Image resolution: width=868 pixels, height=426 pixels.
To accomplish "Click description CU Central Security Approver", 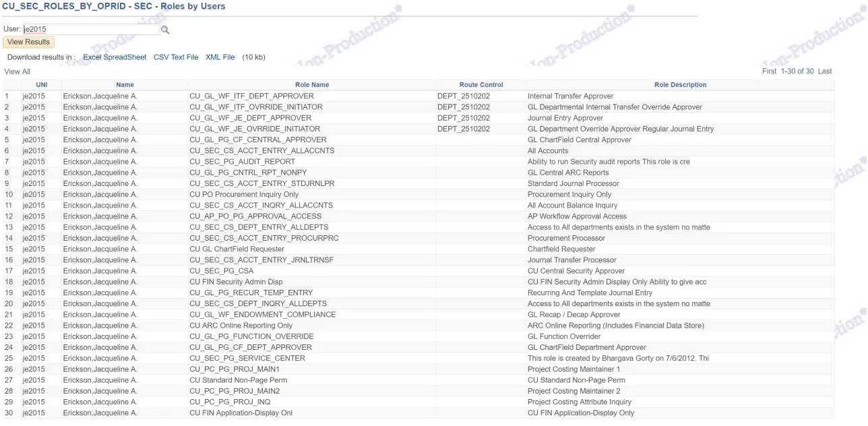I will (576, 271).
